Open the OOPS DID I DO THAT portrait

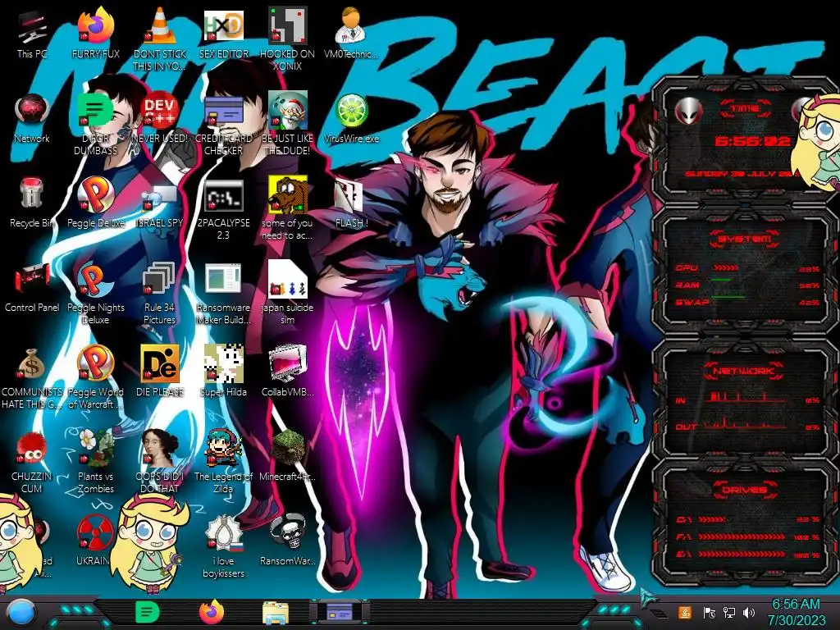tap(160, 462)
